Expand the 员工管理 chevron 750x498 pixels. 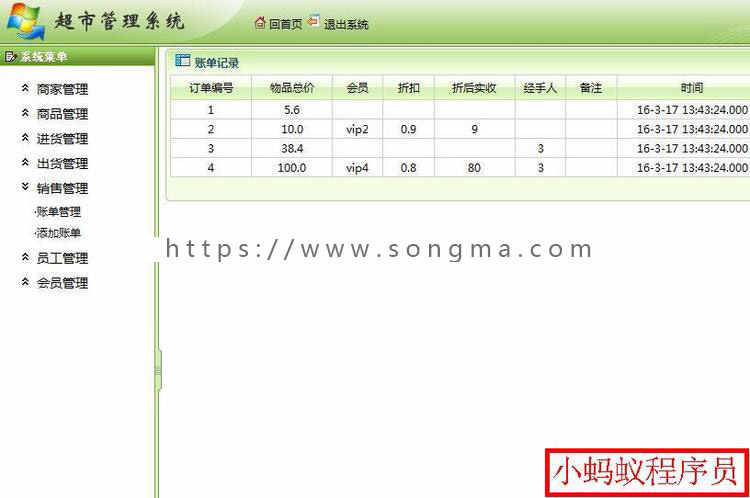point(25,257)
